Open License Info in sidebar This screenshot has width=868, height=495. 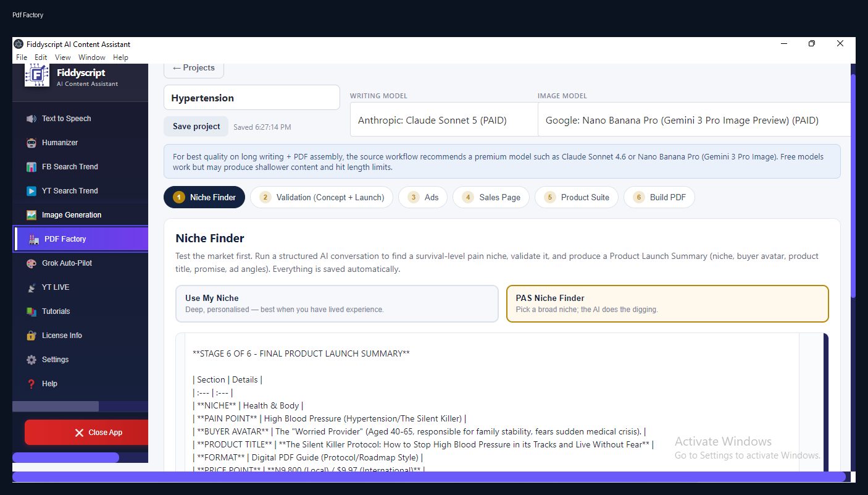click(x=80, y=336)
